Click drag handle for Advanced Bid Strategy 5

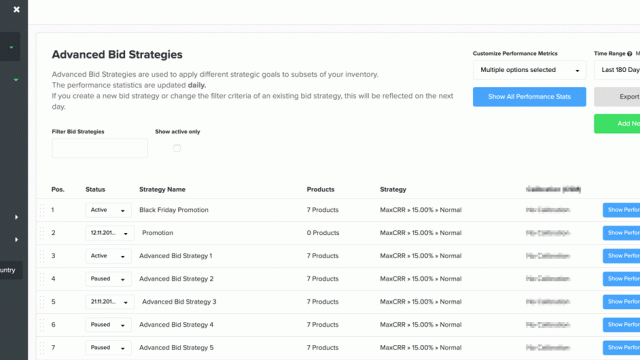pos(42,348)
